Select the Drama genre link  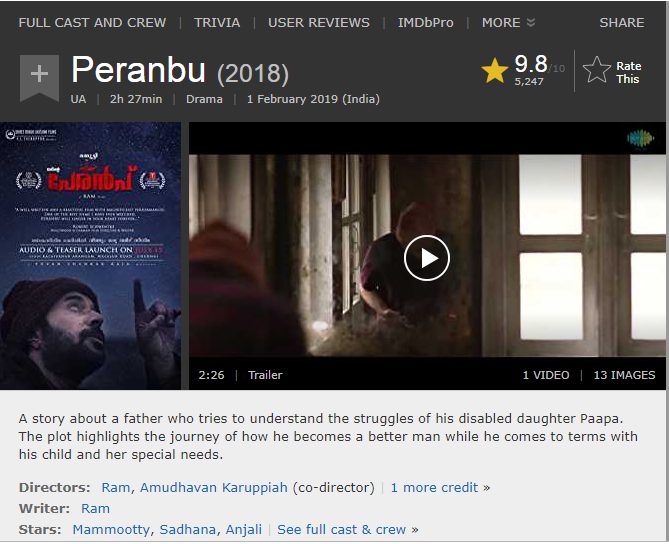tap(204, 99)
